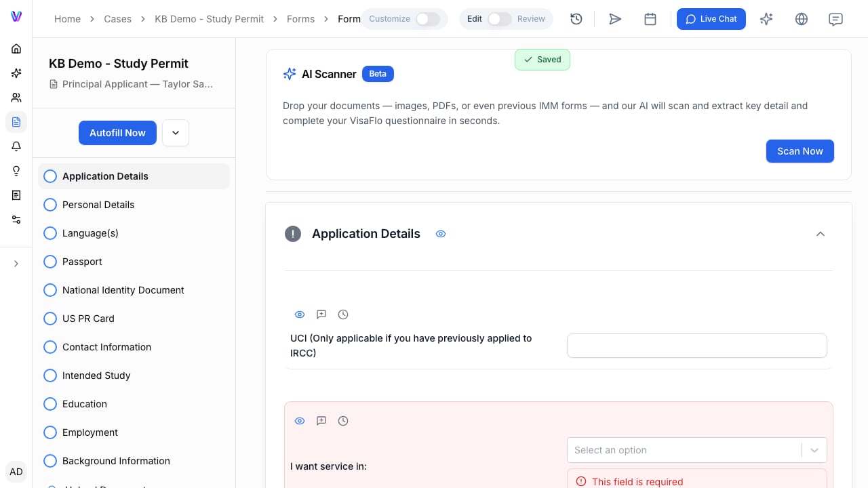Click the VisaFlo logo at top left
Image resolution: width=868 pixels, height=488 pixels.
tap(16, 16)
